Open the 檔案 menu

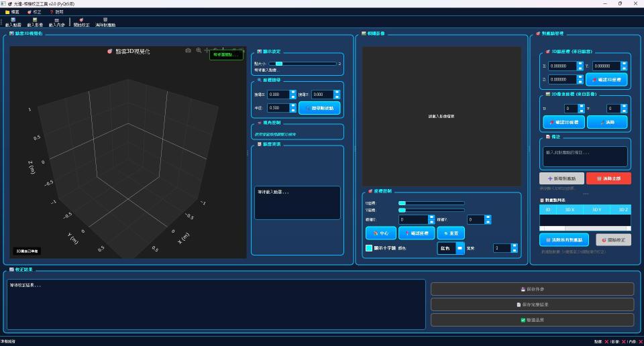(13, 12)
